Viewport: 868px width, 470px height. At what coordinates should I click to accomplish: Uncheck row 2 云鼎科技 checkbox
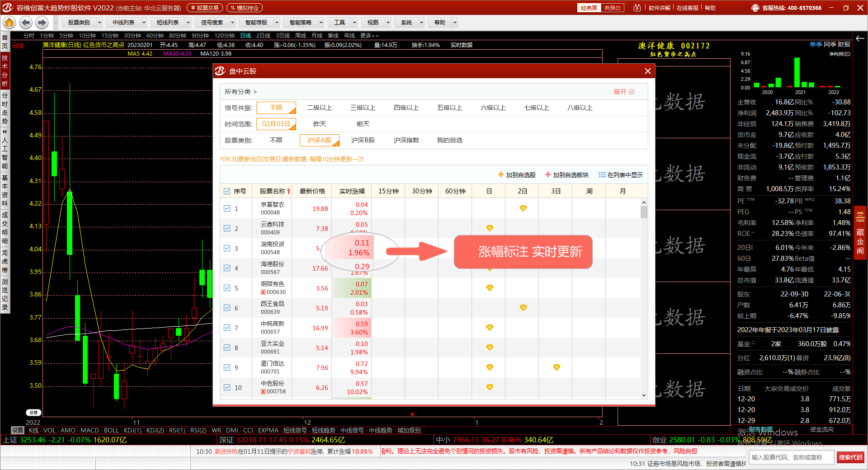227,228
